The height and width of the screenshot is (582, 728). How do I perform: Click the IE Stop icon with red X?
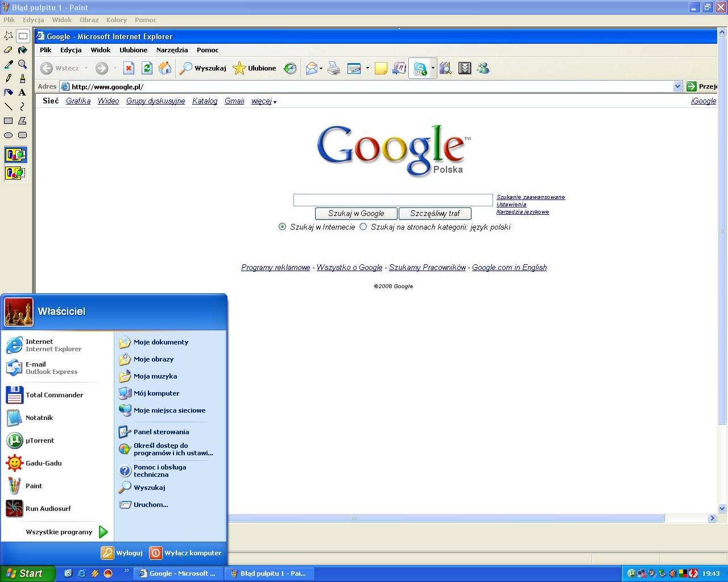tap(129, 68)
